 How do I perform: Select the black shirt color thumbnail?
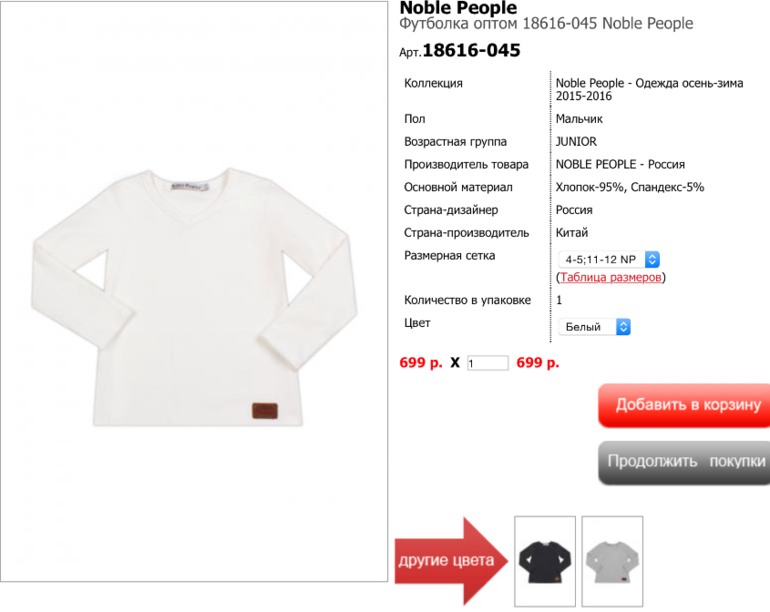pyautogui.click(x=545, y=561)
